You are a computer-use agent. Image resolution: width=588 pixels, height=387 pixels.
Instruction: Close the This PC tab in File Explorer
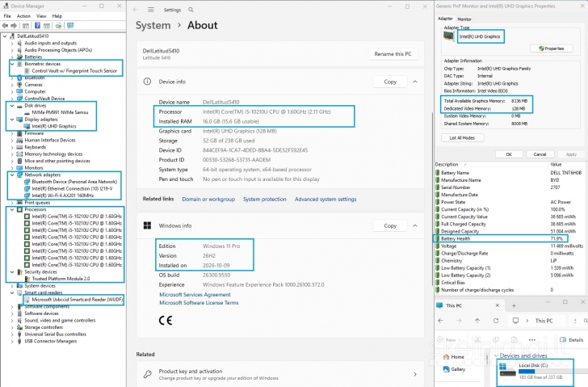click(498, 305)
